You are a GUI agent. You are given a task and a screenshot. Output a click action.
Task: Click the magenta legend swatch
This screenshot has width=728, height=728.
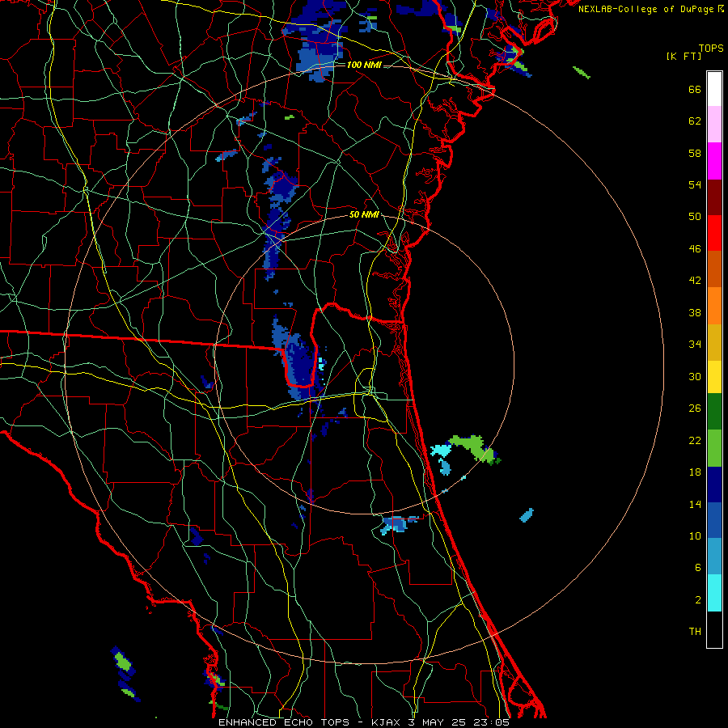click(x=714, y=161)
